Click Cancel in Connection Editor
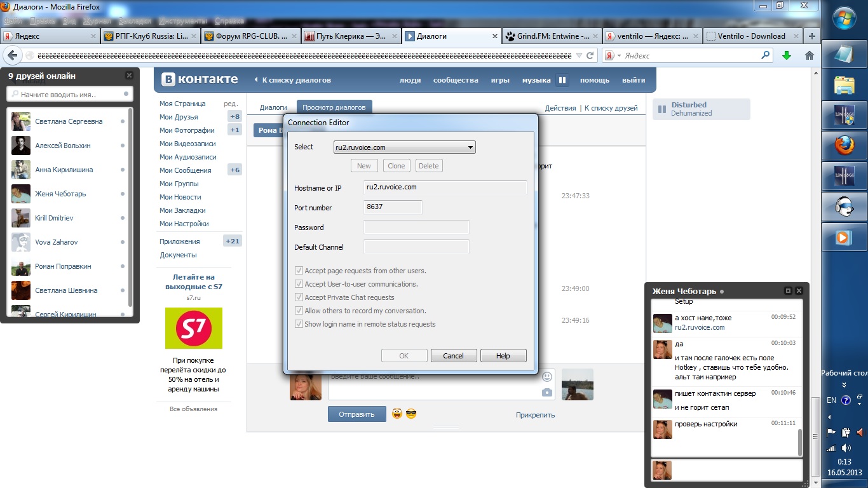 tap(454, 356)
